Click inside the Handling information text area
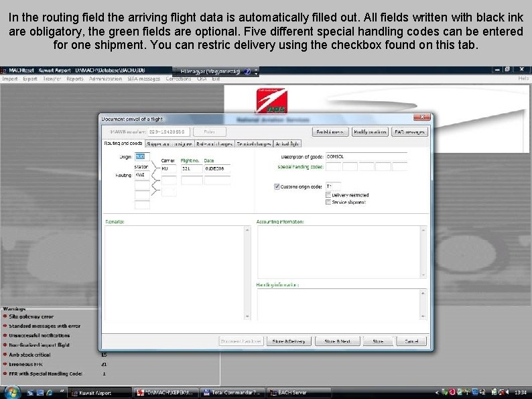532x399 pixels. click(338, 304)
